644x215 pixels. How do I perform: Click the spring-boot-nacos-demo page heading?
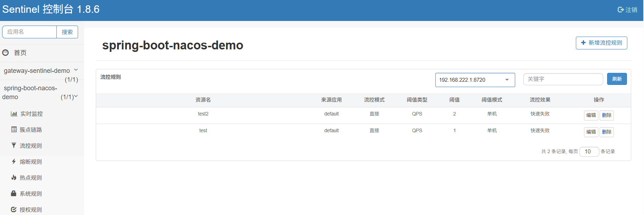(173, 45)
